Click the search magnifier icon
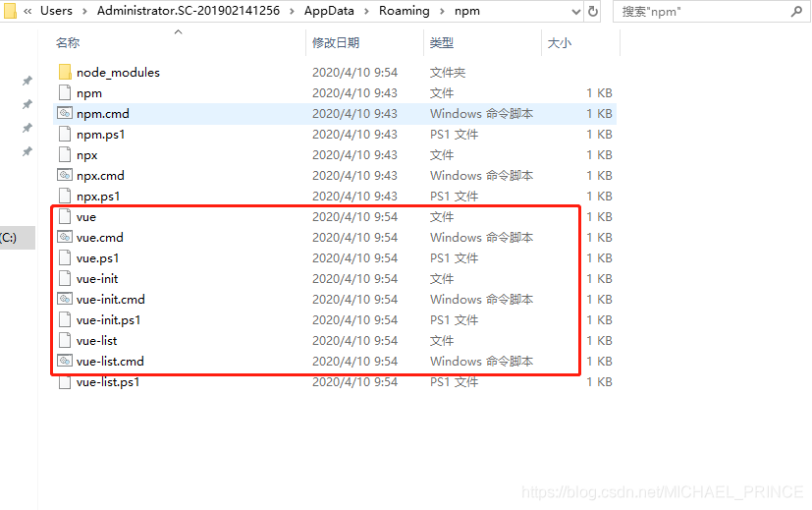This screenshot has height=510, width=812. tap(796, 12)
